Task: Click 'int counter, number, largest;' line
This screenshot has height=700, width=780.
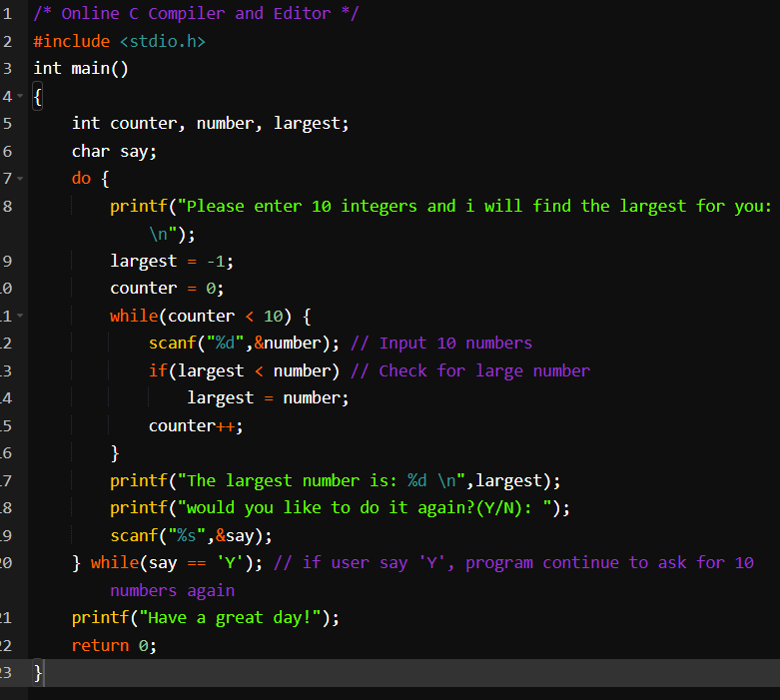Action: tap(210, 124)
